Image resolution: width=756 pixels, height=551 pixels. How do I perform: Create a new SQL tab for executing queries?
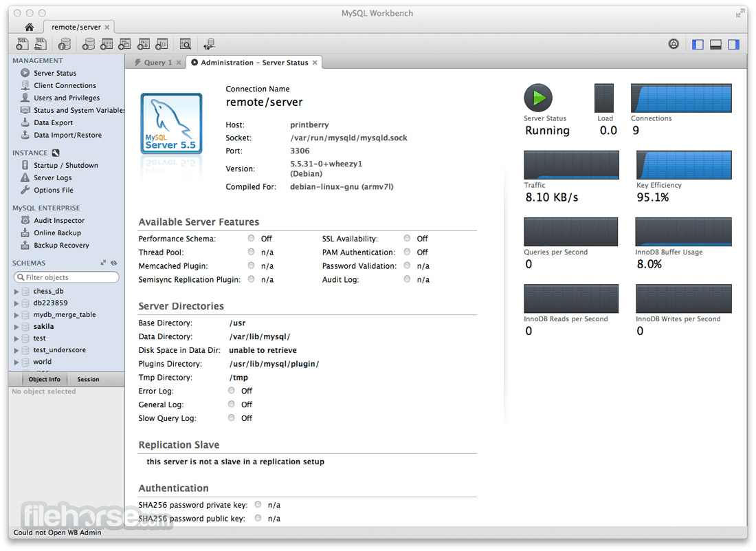23,43
